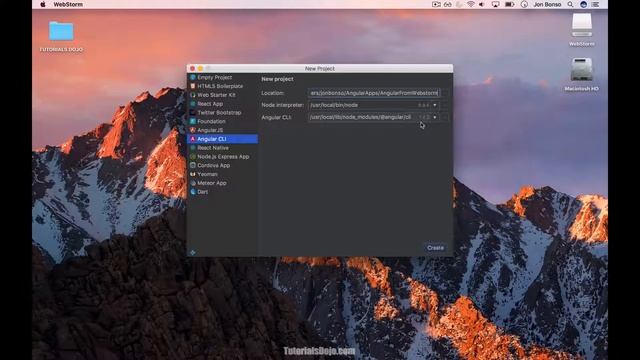Click the settings gear at dialog bottom-left
The height and width of the screenshot is (360, 640).
(x=193, y=252)
